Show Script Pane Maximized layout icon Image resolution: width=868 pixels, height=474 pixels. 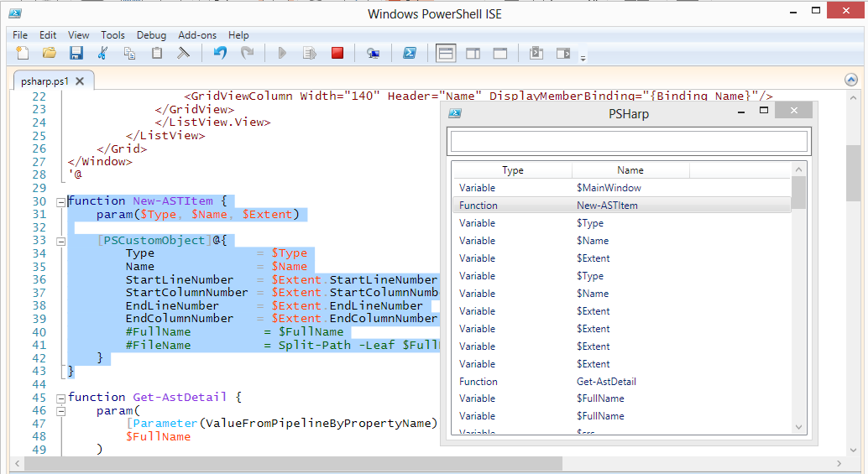pyautogui.click(x=500, y=53)
